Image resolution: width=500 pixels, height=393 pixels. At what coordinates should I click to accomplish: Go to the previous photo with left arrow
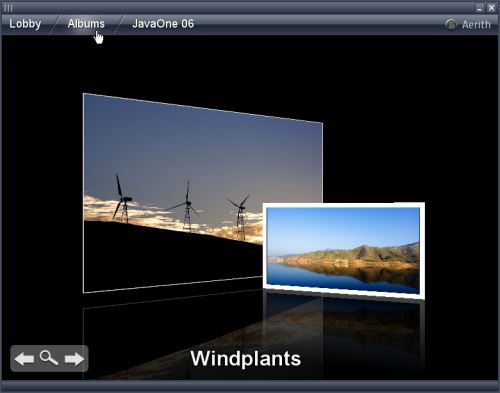click(24, 359)
